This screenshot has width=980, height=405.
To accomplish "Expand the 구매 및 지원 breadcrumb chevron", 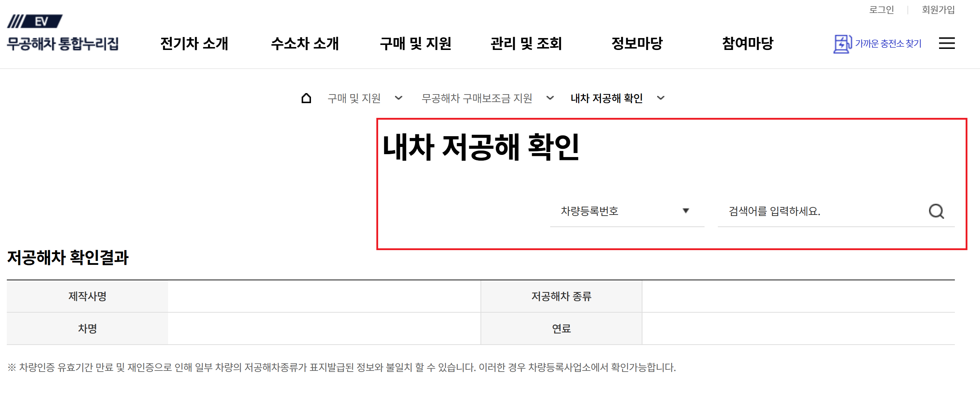I will pyautogui.click(x=398, y=98).
